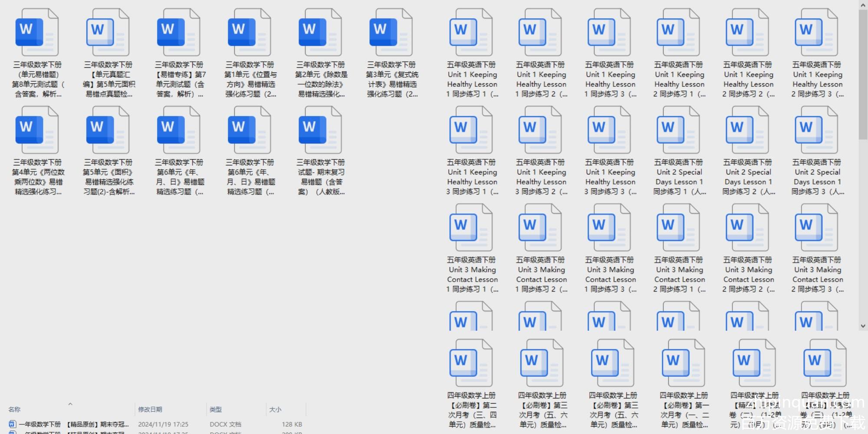Click the sort arrow above the 名称 column
The height and width of the screenshot is (434, 868).
pyautogui.click(x=70, y=404)
